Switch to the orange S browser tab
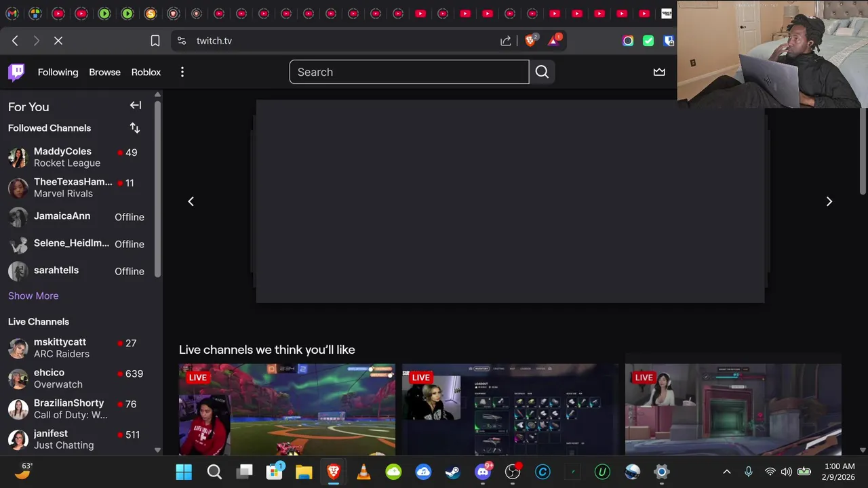This screenshot has height=488, width=868. 151,14
